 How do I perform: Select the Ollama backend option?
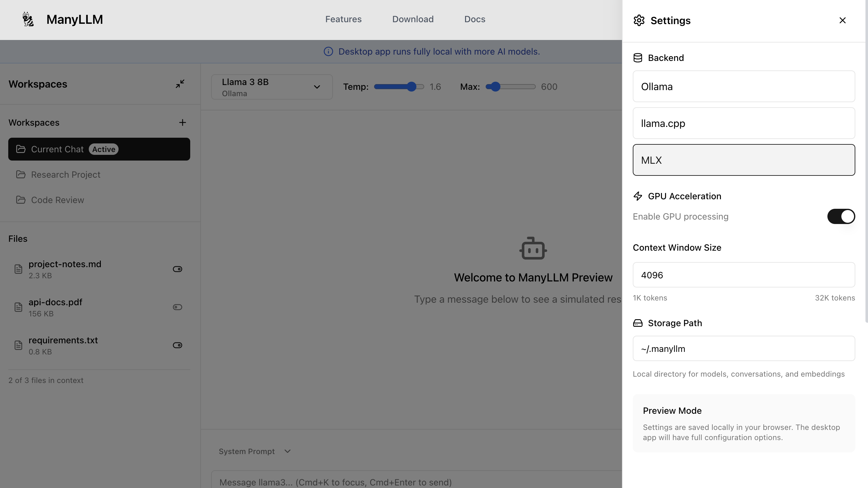point(743,86)
